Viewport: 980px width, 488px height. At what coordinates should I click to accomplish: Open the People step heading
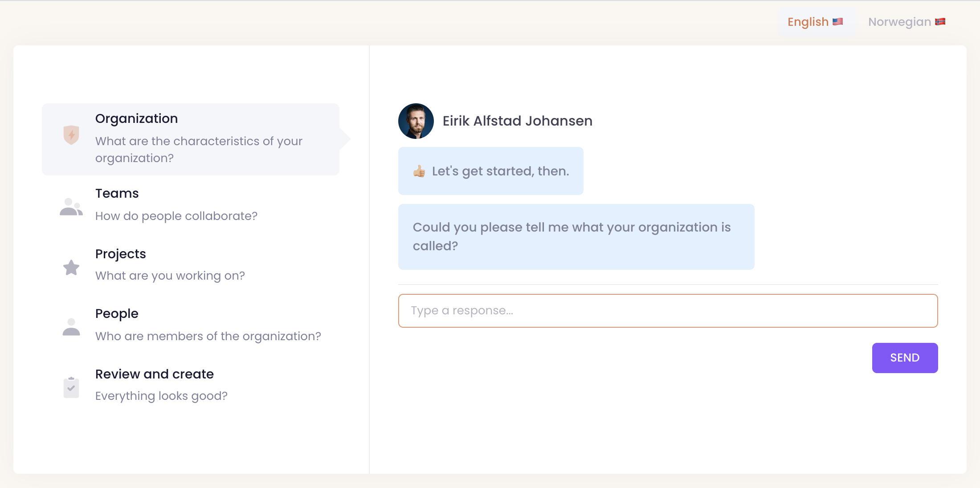coord(117,313)
